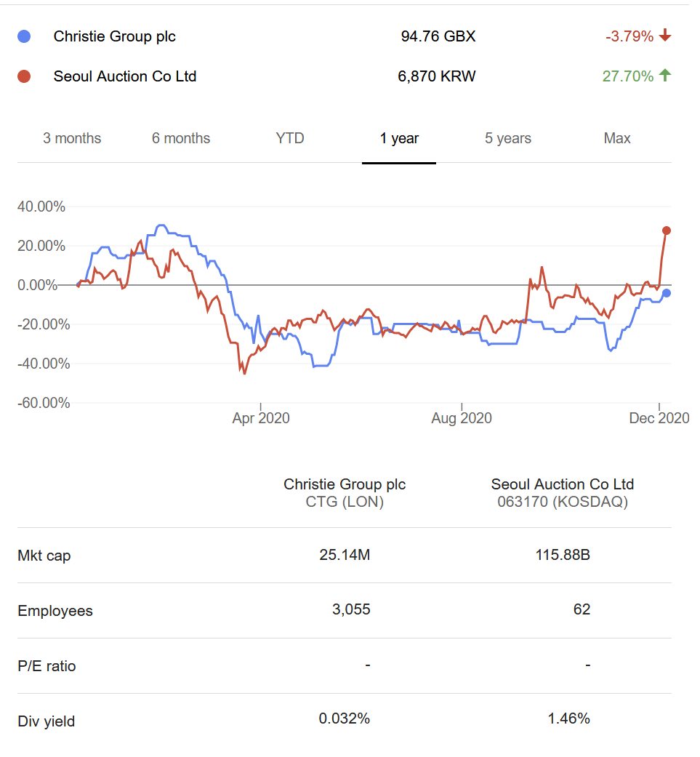The height and width of the screenshot is (757, 700).
Task: Choose the YTD time range
Action: point(290,138)
